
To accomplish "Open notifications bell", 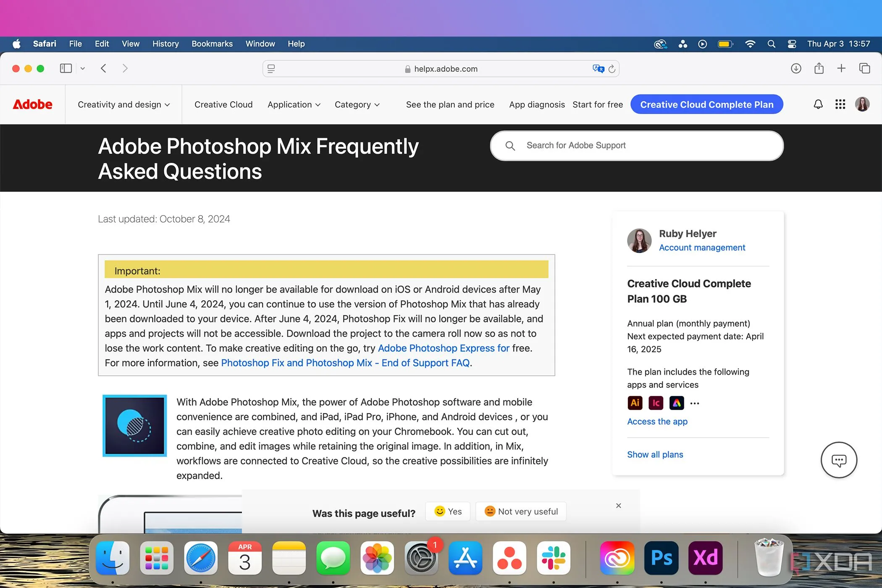I will tap(818, 104).
